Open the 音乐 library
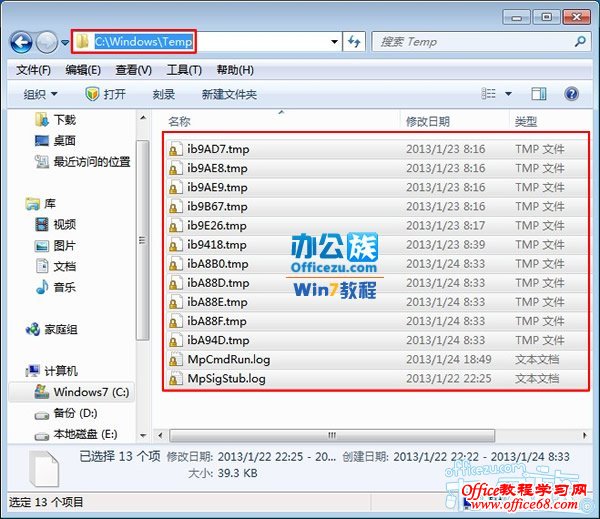Viewport: 600px width, 519px height. pos(55,287)
